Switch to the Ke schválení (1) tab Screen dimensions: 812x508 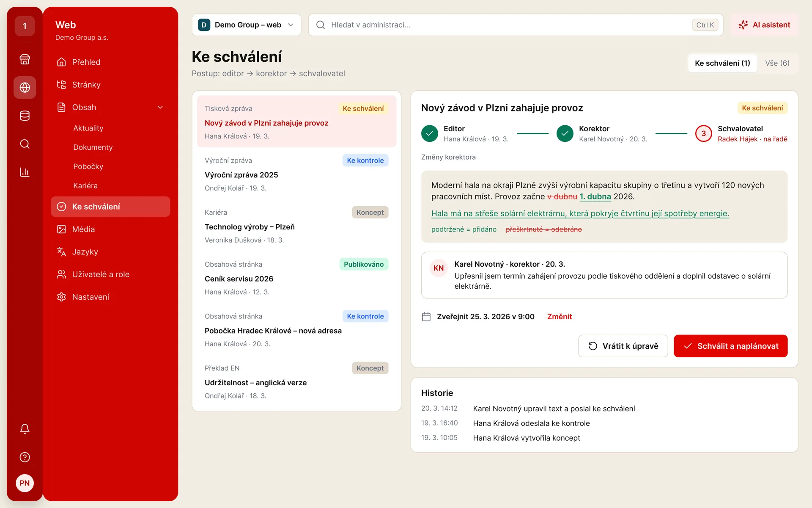(722, 63)
